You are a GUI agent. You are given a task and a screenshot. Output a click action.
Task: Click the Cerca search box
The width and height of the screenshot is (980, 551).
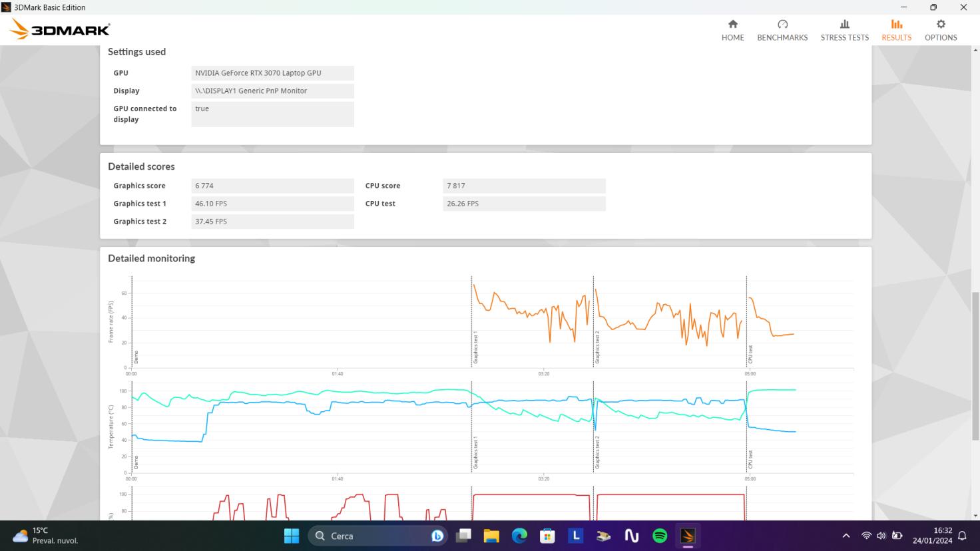click(x=373, y=536)
